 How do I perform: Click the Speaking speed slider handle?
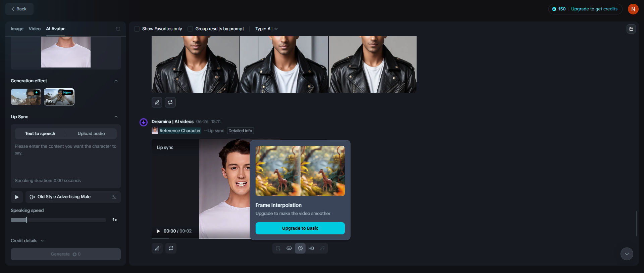[x=26, y=220]
